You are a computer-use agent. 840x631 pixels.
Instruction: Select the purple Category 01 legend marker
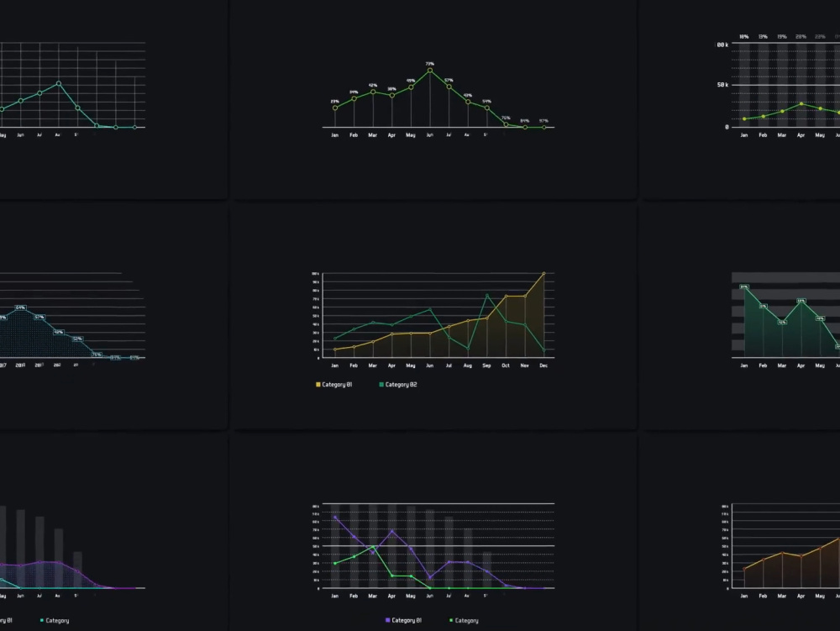pos(386,620)
